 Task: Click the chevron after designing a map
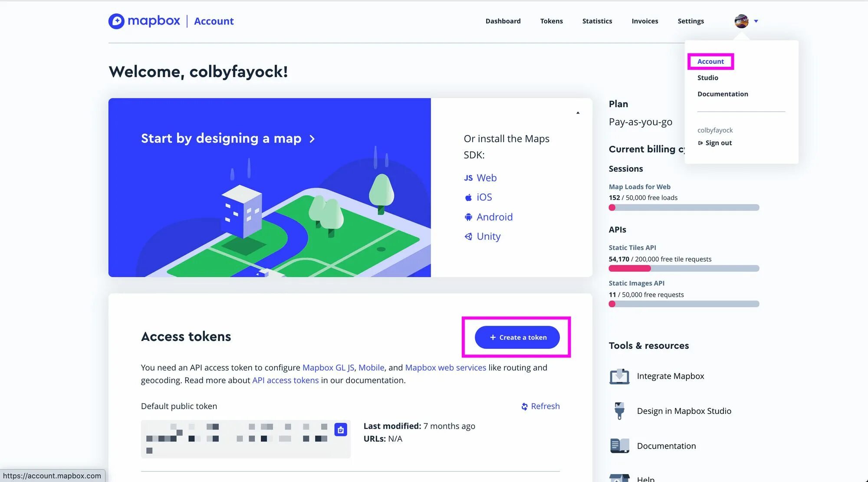312,139
